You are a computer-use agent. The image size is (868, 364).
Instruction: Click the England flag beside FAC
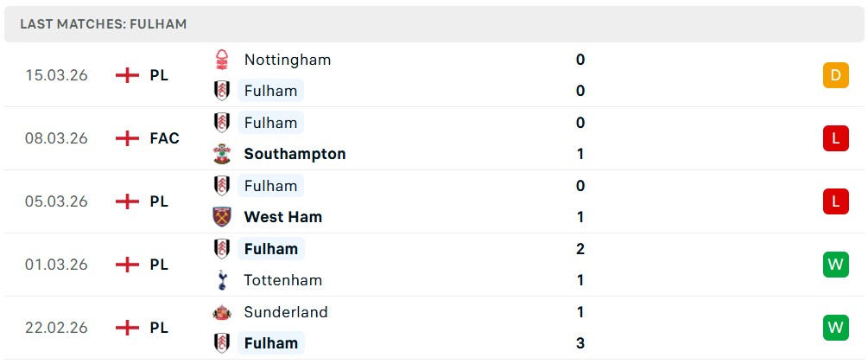tap(127, 138)
